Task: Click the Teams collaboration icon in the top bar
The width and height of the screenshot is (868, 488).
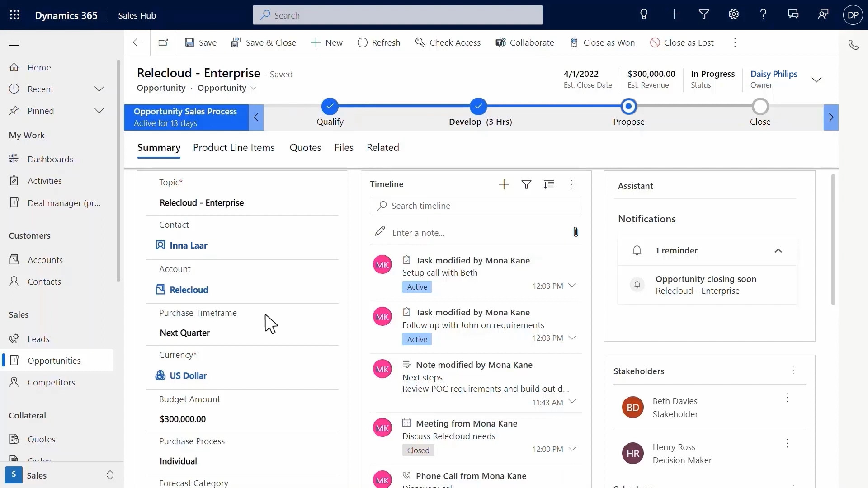Action: [823, 15]
